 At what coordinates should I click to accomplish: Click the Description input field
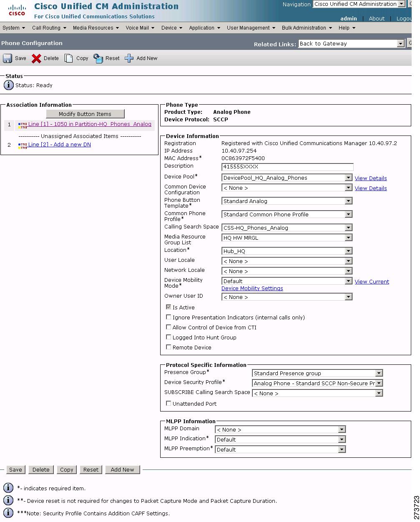tap(287, 167)
